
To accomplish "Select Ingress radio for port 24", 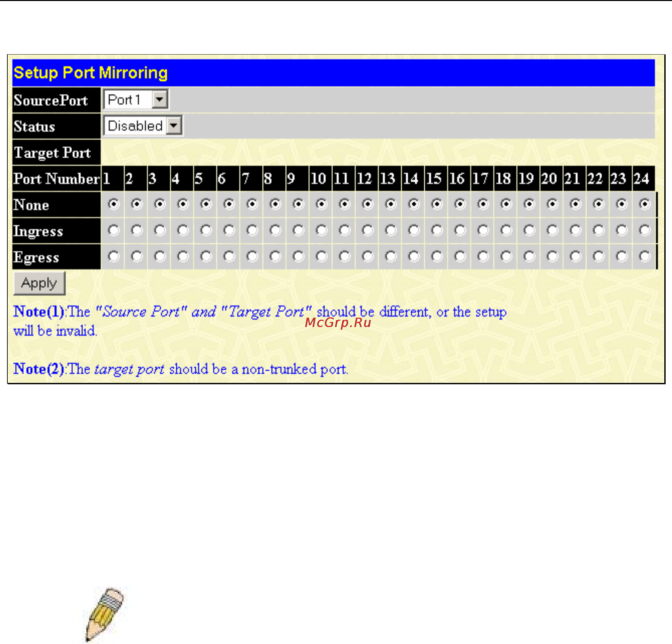I will coord(645,230).
